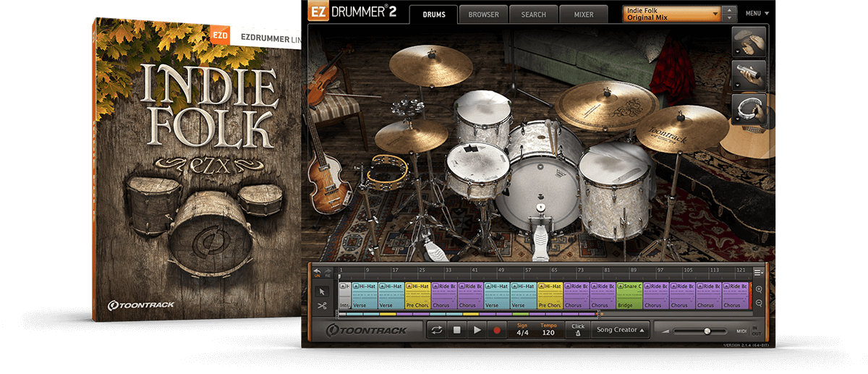Toggle the Click metronome
The width and height of the screenshot is (868, 374).
click(577, 330)
